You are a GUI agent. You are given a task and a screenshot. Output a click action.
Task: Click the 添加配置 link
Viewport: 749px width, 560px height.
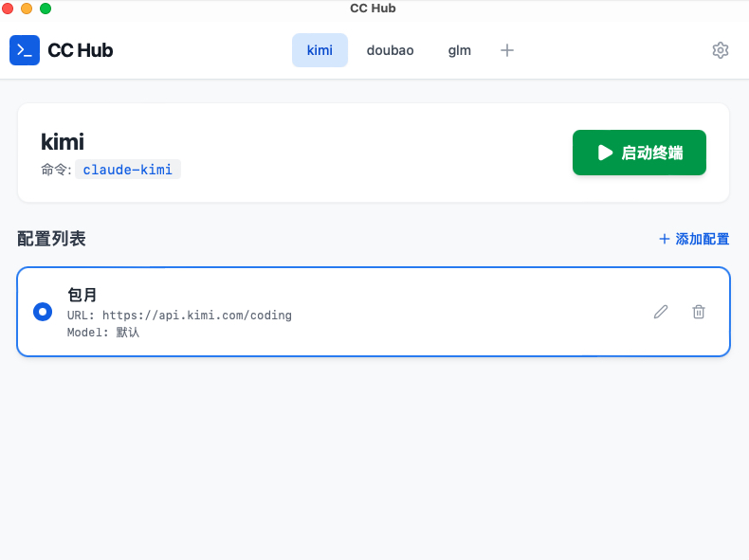point(694,239)
